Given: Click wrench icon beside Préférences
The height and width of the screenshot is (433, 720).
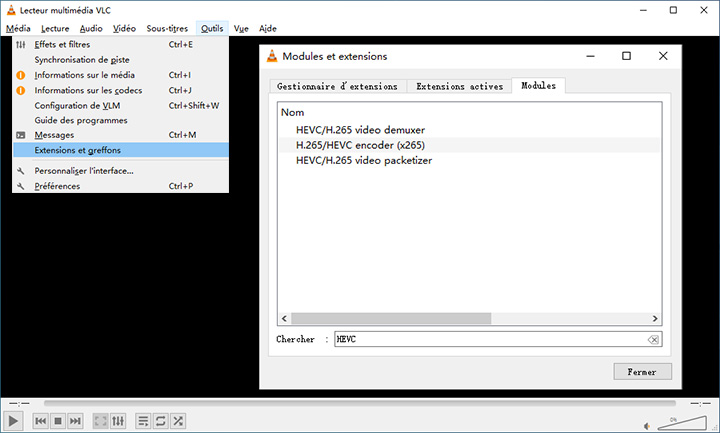Looking at the screenshot, I should (21, 186).
